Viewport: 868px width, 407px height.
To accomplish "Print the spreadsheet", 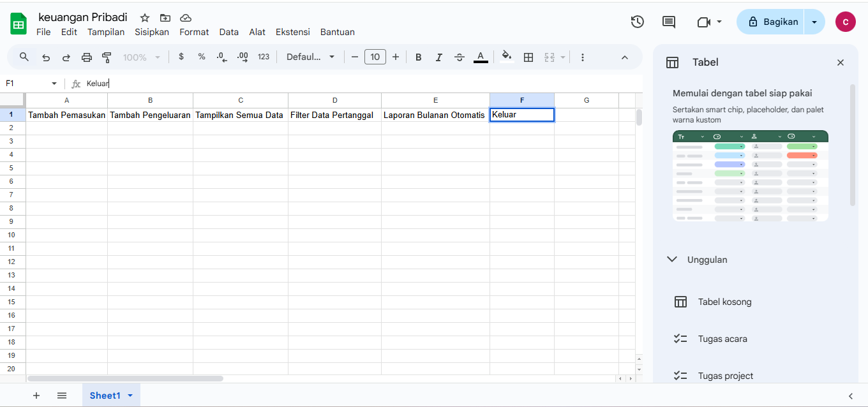I will click(x=87, y=57).
